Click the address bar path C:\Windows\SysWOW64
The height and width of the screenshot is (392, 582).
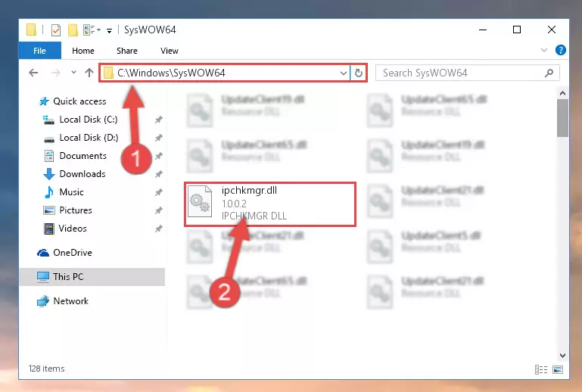pyautogui.click(x=171, y=73)
